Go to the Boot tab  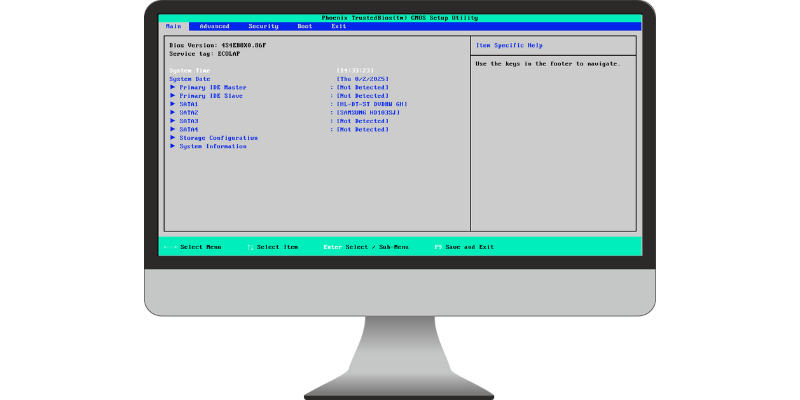[305, 26]
